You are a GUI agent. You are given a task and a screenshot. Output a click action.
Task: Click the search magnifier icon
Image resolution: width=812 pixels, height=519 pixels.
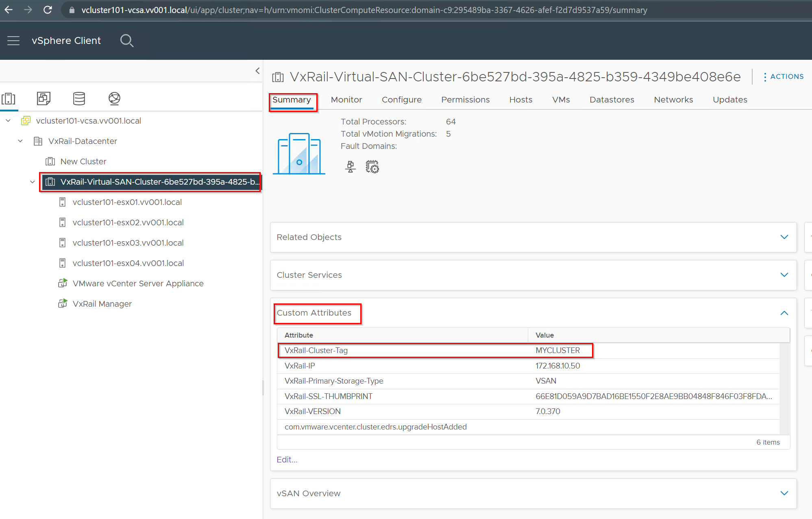tap(126, 41)
